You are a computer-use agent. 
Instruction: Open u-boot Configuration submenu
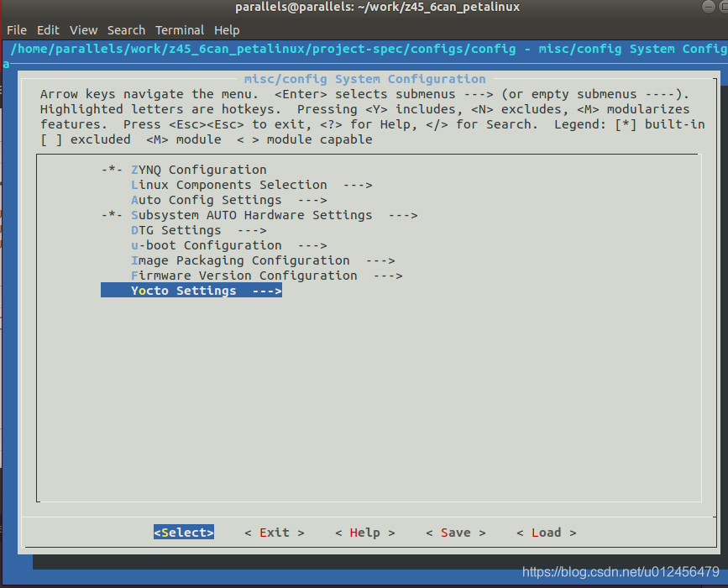pos(229,245)
